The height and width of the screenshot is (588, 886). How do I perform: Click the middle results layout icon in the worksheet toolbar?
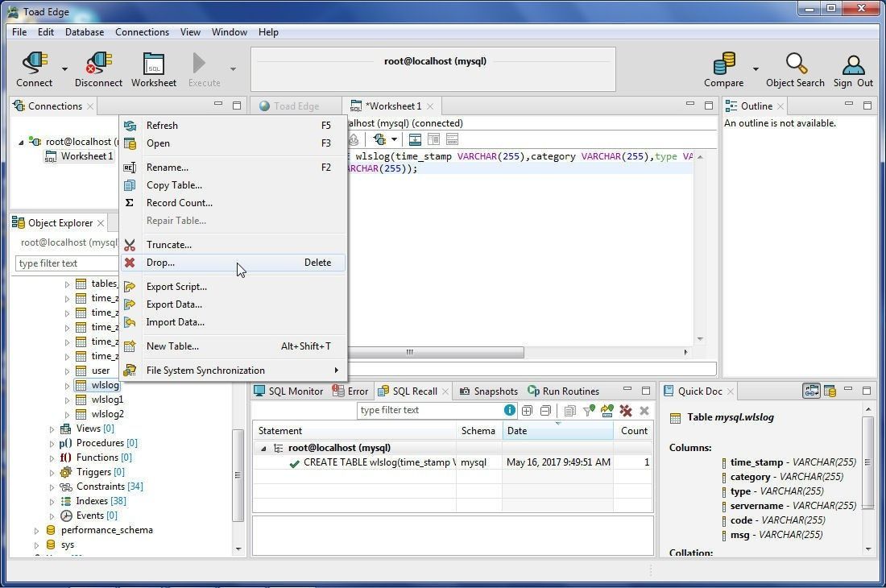click(x=434, y=139)
